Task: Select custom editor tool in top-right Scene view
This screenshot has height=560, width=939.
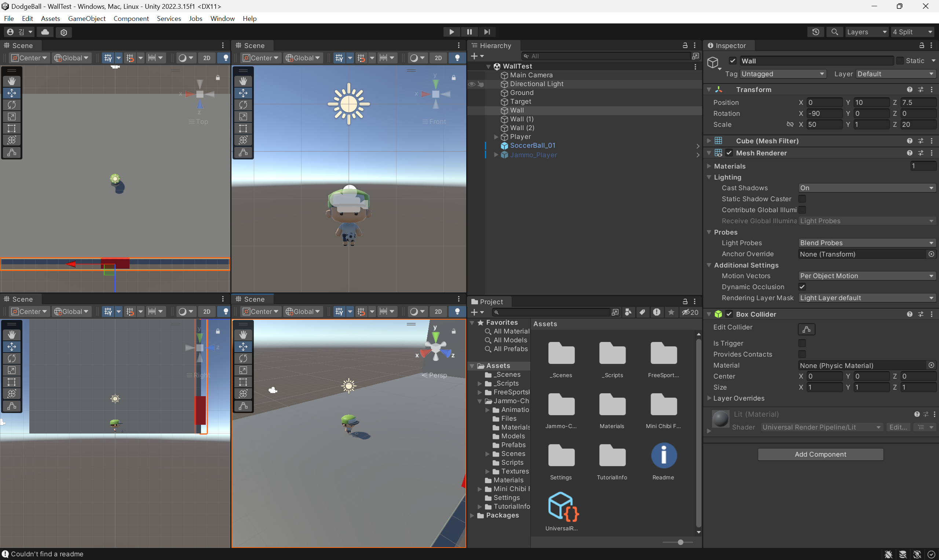Action: (243, 152)
